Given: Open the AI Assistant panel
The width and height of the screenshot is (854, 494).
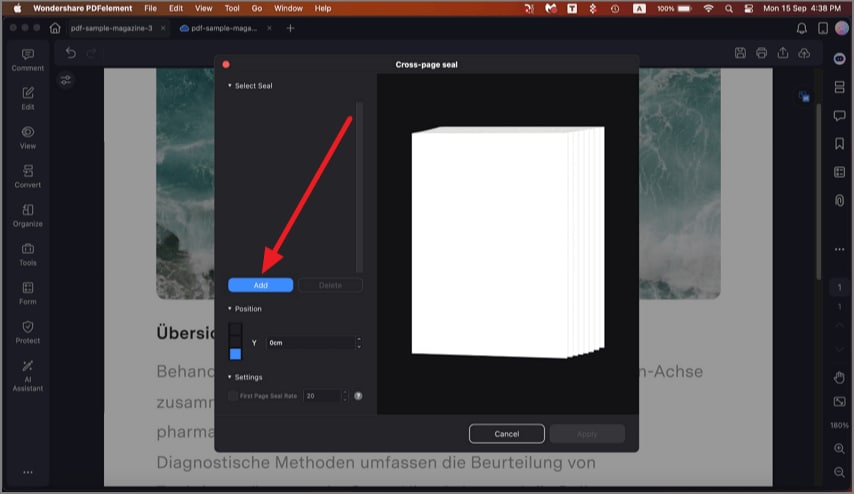Looking at the screenshot, I should [28, 376].
